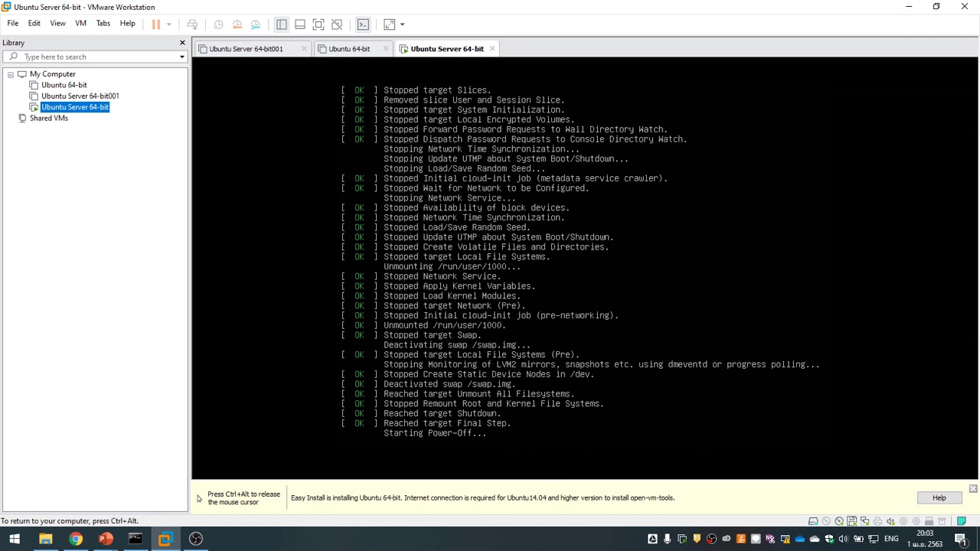Viewport: 980px width, 551px height.
Task: Open OBS Studio from the taskbar
Action: tap(196, 539)
